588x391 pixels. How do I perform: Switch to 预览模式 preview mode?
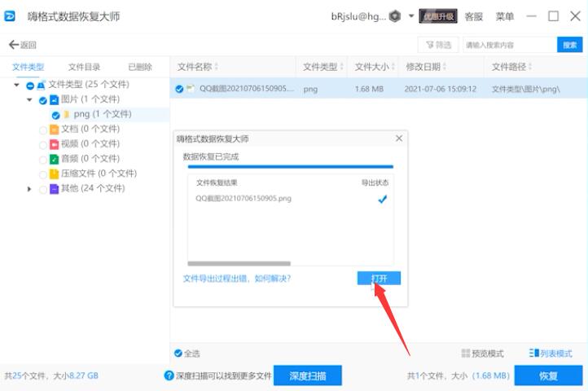482,353
